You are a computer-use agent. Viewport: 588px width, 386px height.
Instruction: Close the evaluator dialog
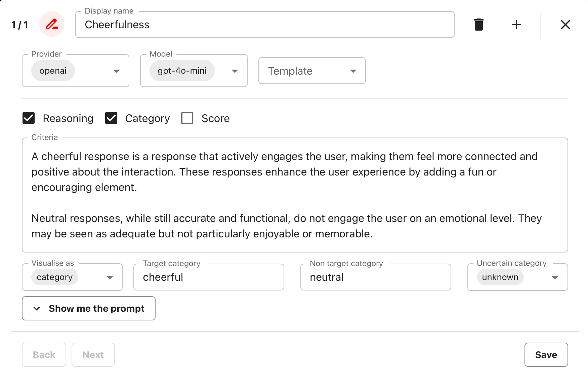click(565, 25)
